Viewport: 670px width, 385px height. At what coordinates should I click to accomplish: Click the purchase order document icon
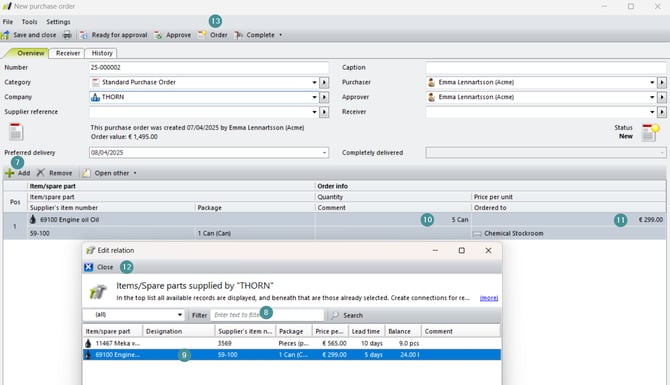tap(16, 132)
